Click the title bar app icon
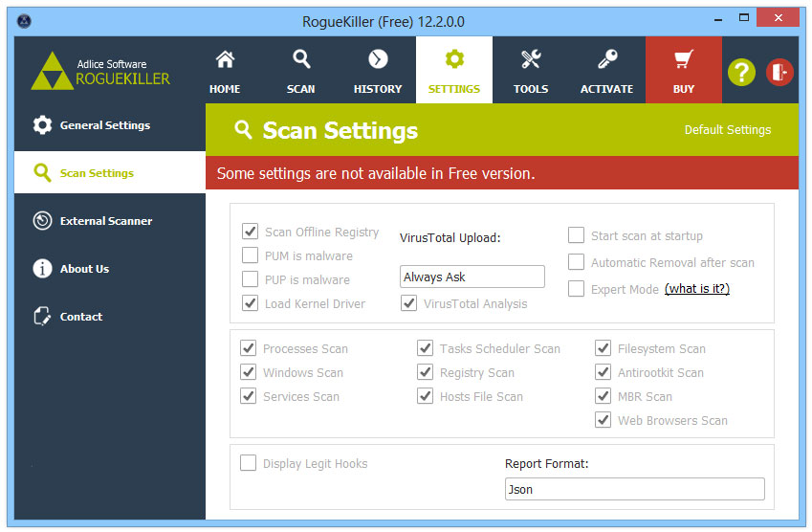 [24, 21]
